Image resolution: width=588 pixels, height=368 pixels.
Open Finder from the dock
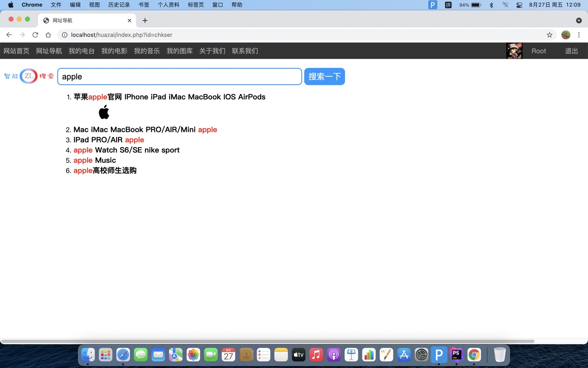coord(88,355)
